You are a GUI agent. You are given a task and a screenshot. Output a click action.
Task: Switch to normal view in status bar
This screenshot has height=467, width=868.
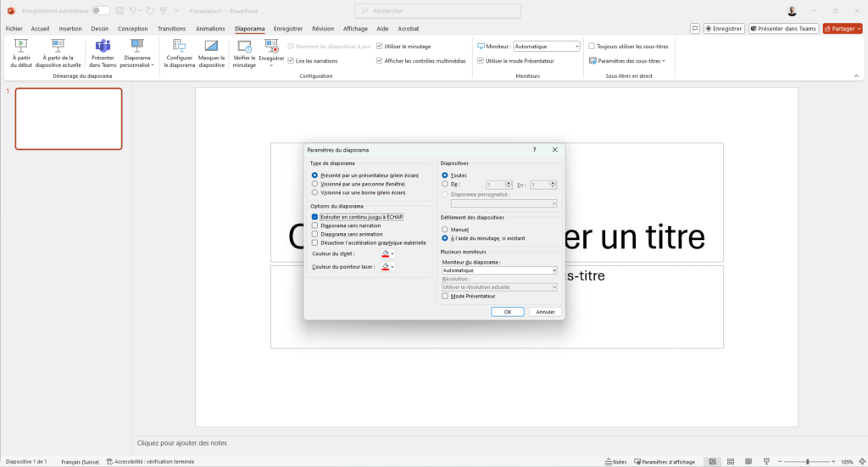click(x=712, y=461)
